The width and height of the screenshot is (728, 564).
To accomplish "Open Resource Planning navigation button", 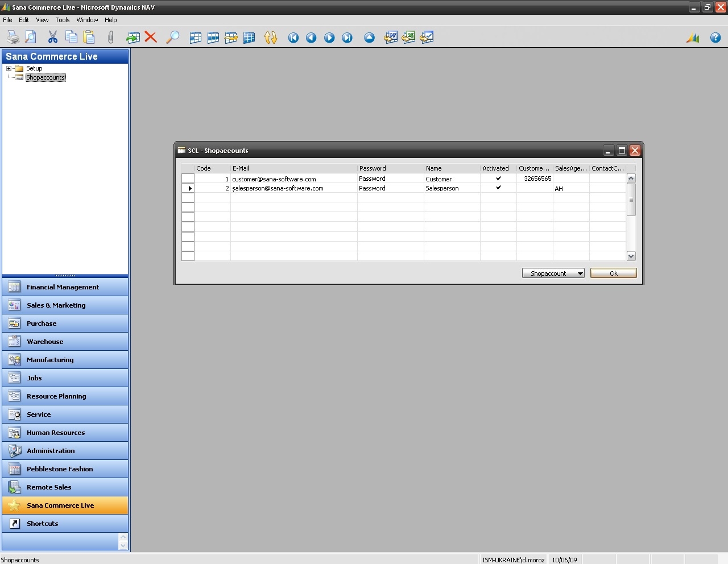I will (65, 396).
